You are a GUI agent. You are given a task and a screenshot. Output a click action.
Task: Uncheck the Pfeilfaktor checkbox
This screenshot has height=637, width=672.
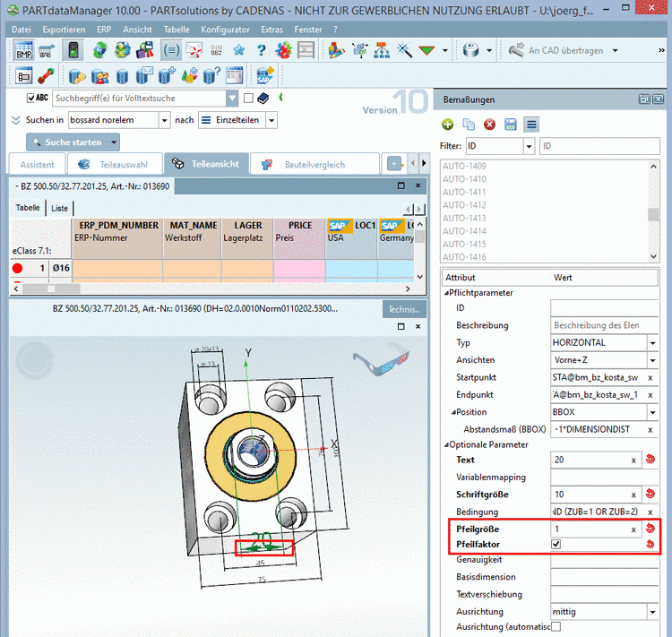(556, 544)
